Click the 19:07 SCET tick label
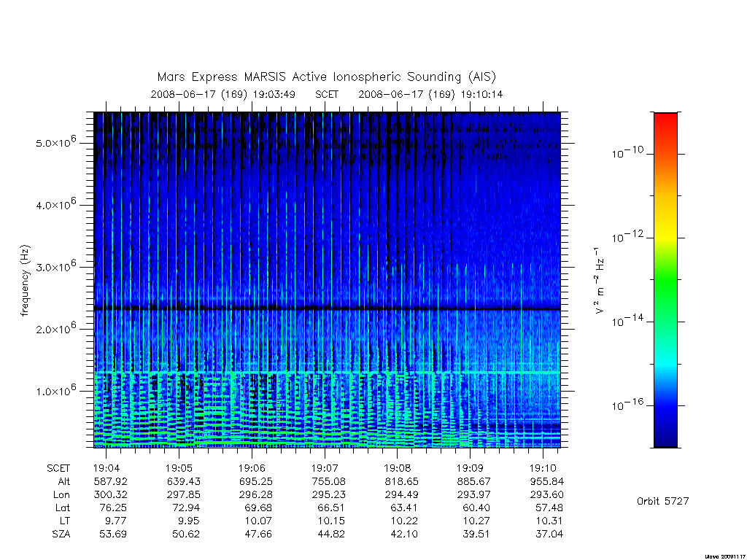 (325, 468)
